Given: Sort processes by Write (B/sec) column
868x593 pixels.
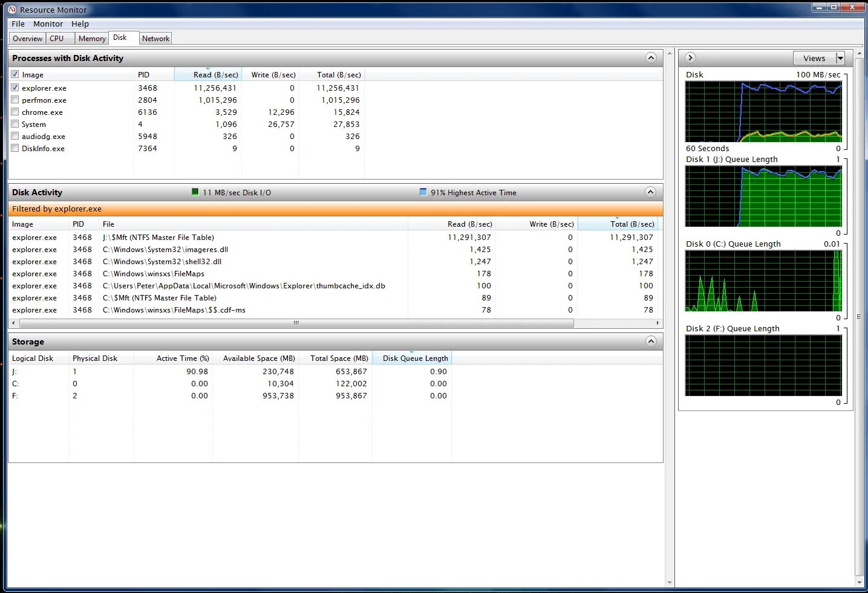Looking at the screenshot, I should (x=270, y=74).
